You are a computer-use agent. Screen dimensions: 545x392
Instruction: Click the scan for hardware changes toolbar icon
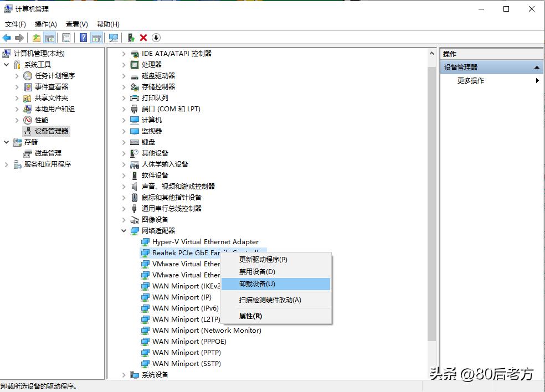[x=113, y=37]
